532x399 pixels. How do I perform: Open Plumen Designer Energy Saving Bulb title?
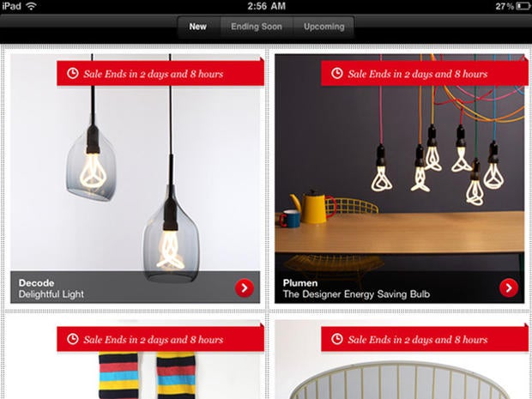pos(356,288)
